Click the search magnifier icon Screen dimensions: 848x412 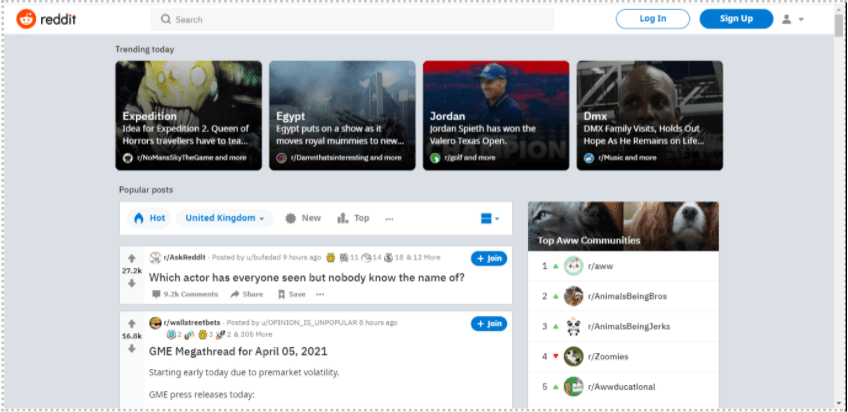click(166, 19)
